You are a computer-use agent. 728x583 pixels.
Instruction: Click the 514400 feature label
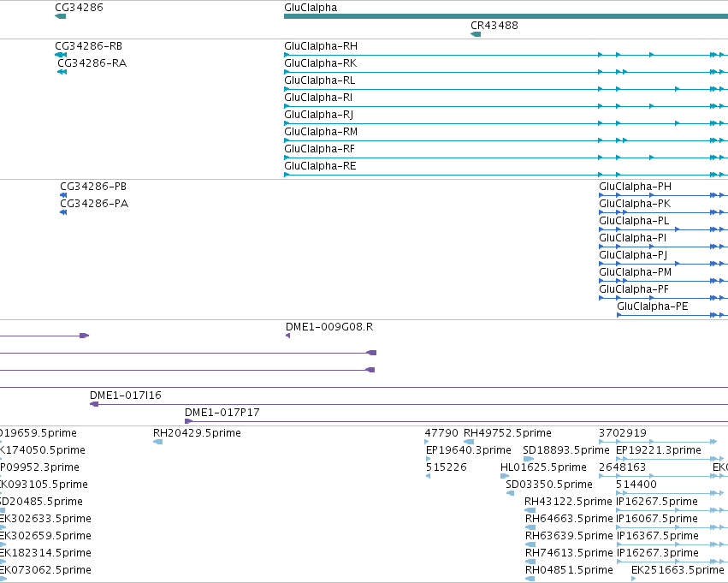[x=636, y=485]
